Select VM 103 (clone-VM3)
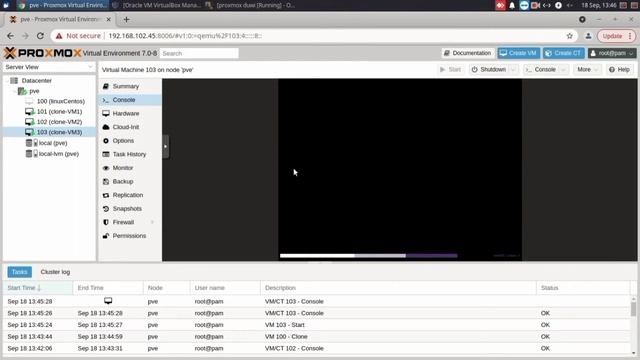This screenshot has width=640, height=360. [50, 132]
